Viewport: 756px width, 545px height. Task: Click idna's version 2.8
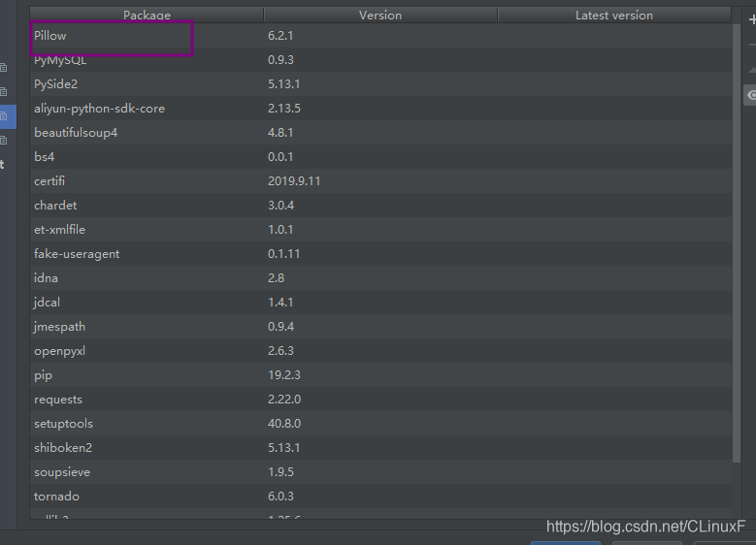276,278
